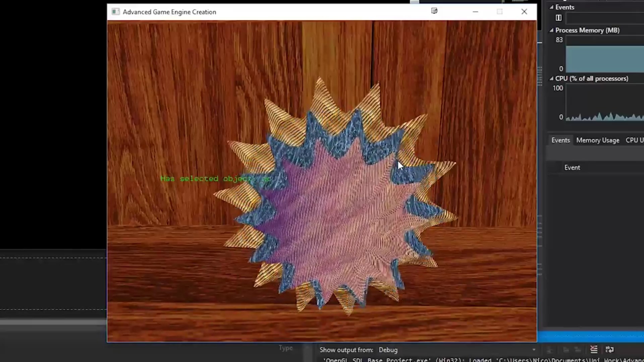Viewport: 644px width, 362px height.
Task: Open the in-app debug toolbar icon in title bar
Action: click(434, 11)
